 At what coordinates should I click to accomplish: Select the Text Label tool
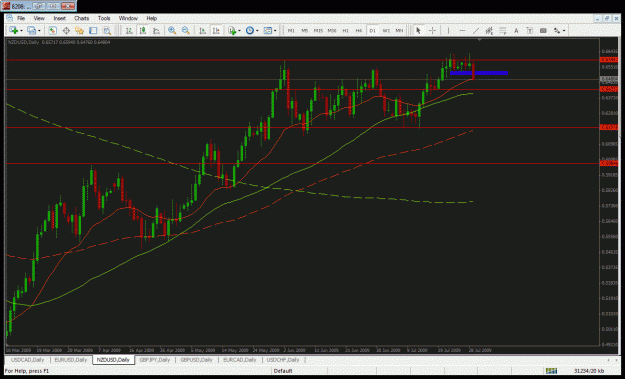tap(530, 31)
